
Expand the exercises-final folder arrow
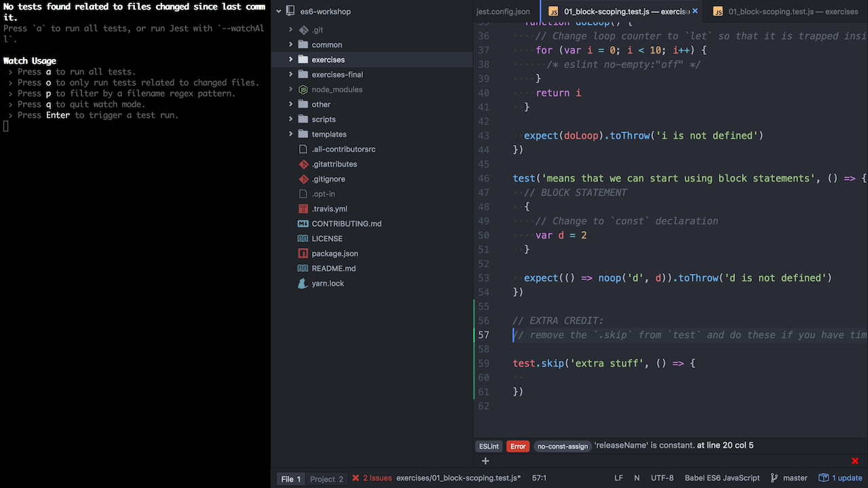[291, 75]
